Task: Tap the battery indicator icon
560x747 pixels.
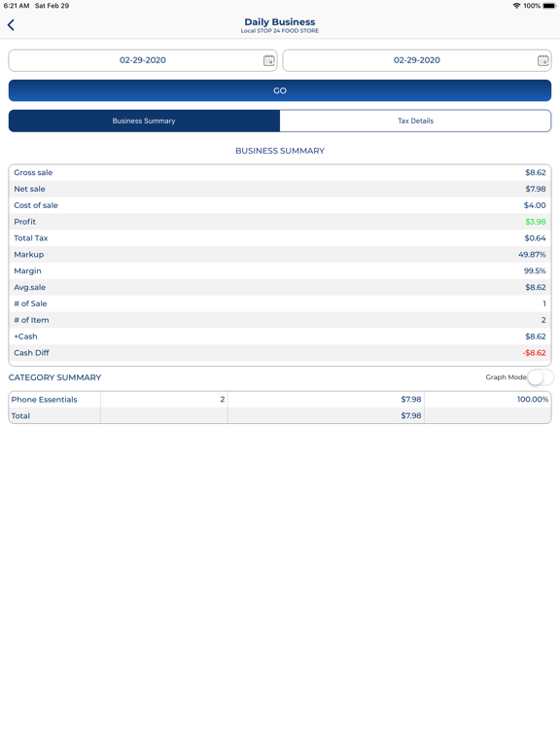Action: [549, 6]
